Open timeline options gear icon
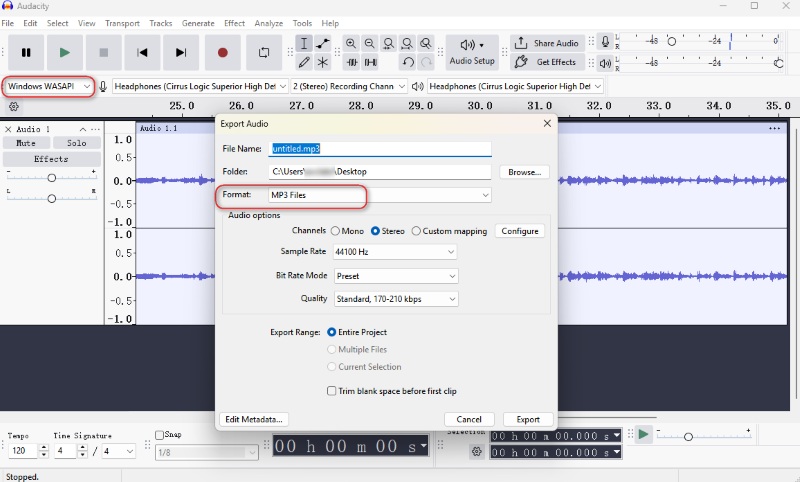This screenshot has width=800, height=482. (x=14, y=107)
